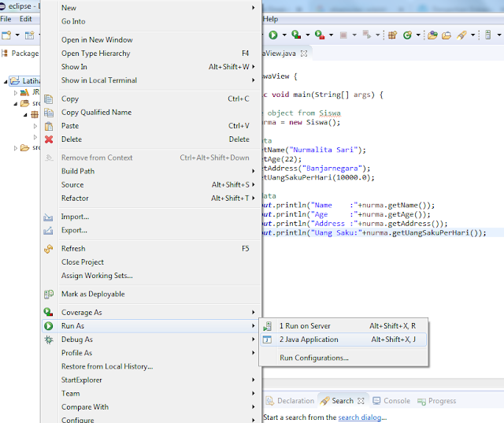
Task: Click the red Delete X icon
Action: pos(49,139)
